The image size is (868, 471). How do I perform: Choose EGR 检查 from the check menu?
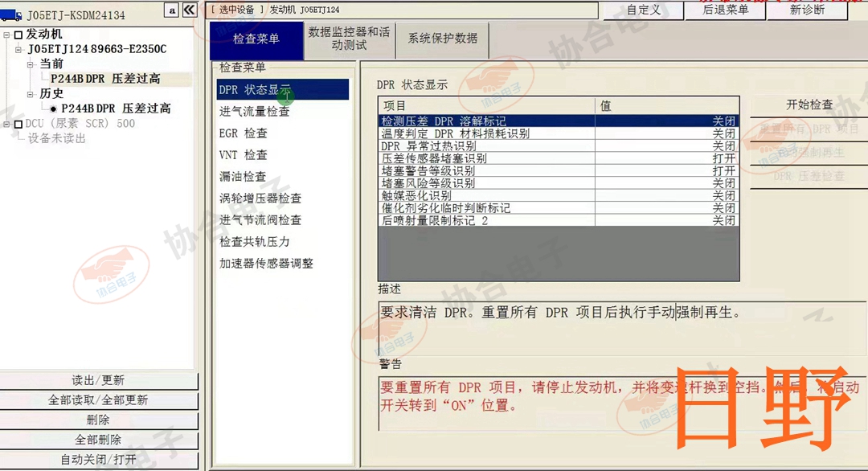pos(244,133)
